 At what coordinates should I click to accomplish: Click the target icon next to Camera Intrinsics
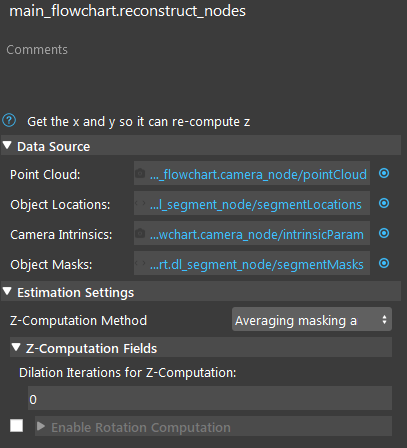(x=384, y=233)
